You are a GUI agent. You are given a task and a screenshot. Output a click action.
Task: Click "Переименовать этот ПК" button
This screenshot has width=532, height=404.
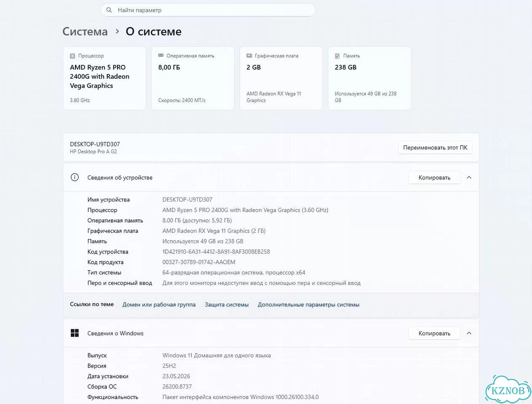click(x=435, y=148)
